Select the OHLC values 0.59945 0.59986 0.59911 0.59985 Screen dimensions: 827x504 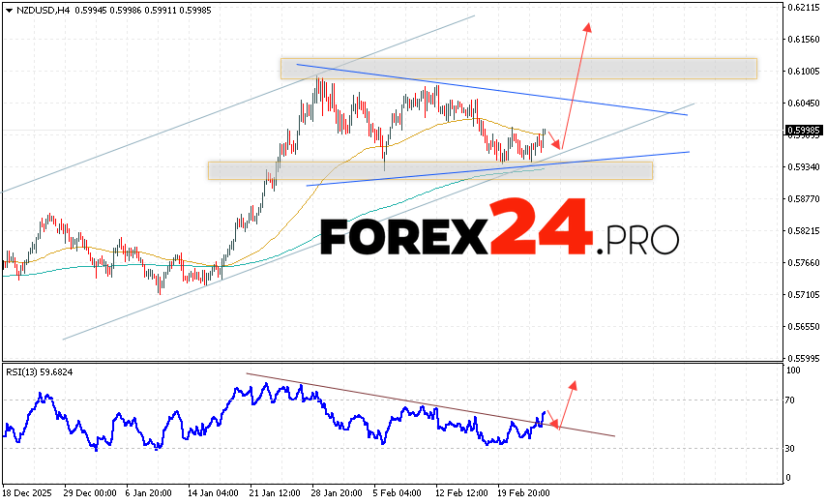coord(143,10)
